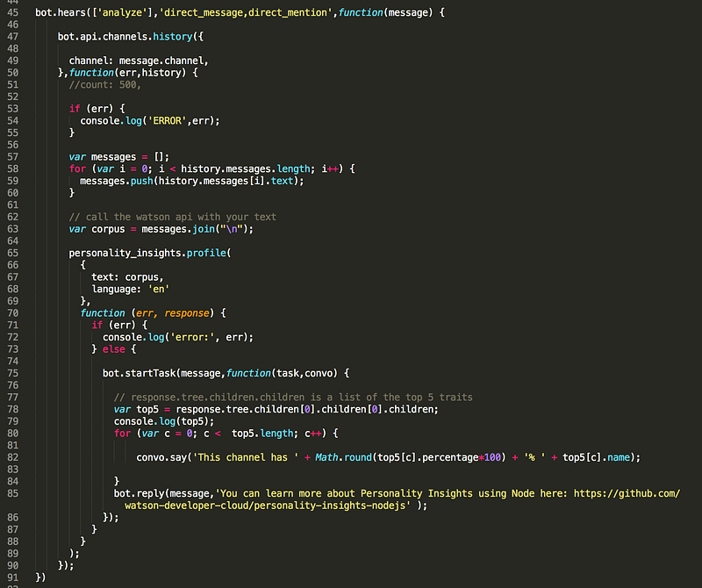Click the 'ERROR' string in console.log
702x588 pixels.
coord(167,121)
